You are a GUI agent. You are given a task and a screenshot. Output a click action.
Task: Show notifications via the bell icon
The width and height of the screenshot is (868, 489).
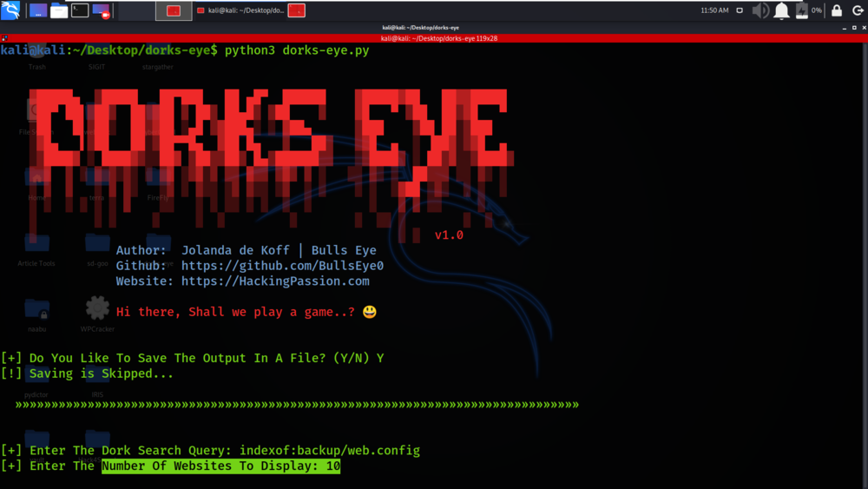click(782, 10)
